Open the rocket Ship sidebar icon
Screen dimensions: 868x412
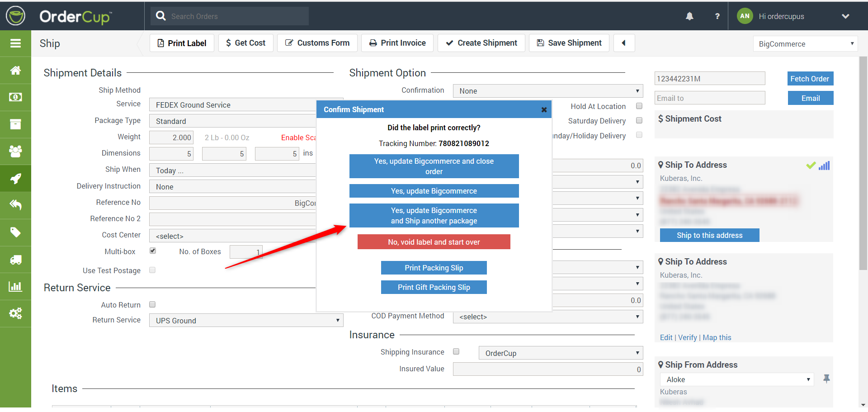(x=15, y=179)
